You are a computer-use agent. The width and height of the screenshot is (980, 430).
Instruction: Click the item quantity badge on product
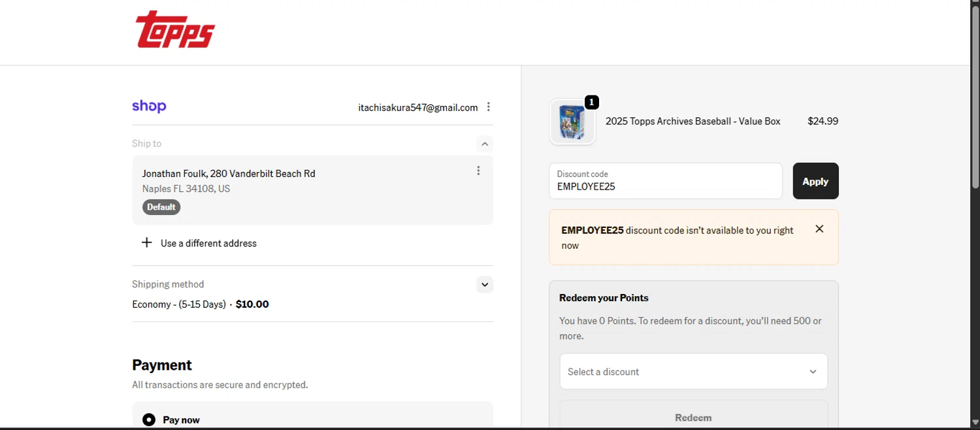[x=591, y=103]
